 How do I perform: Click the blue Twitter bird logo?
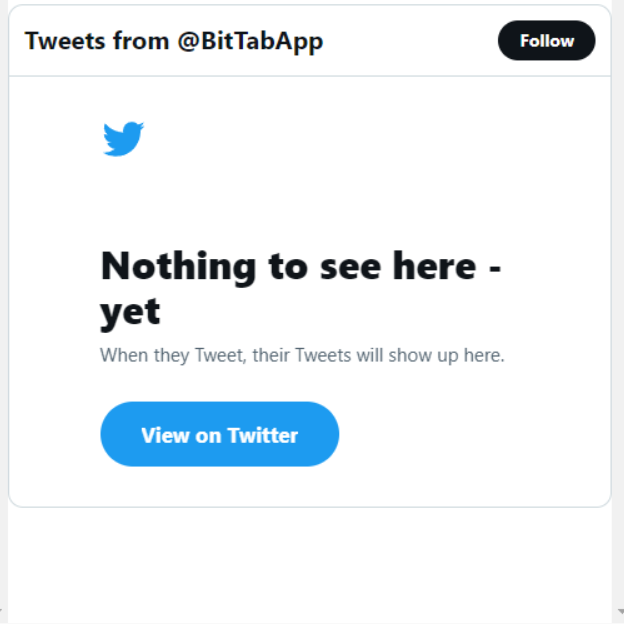pyautogui.click(x=123, y=139)
